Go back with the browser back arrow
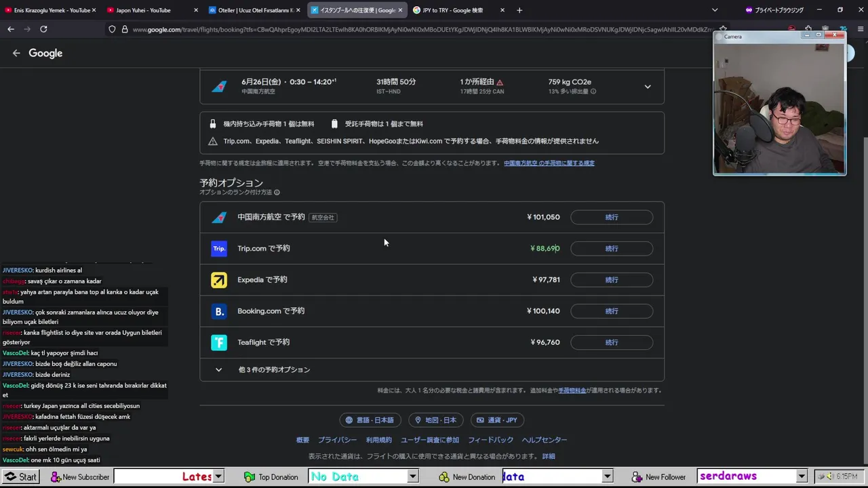This screenshot has width=868, height=488. pos(11,29)
